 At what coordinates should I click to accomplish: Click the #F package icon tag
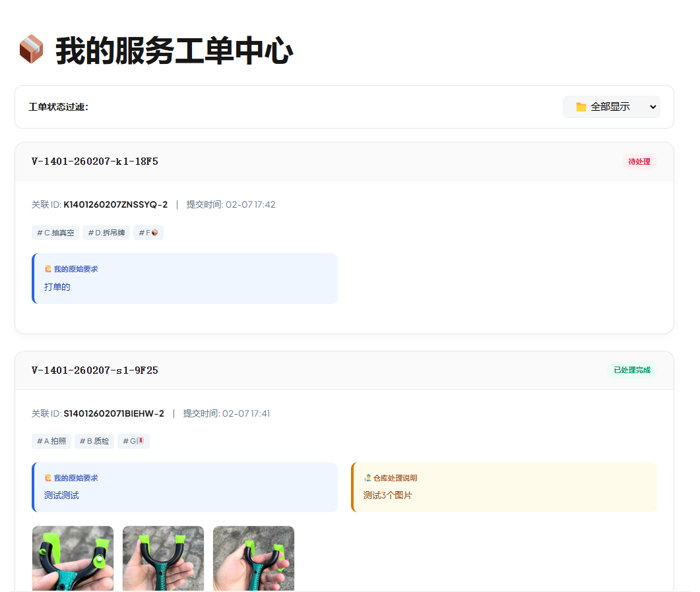point(148,233)
